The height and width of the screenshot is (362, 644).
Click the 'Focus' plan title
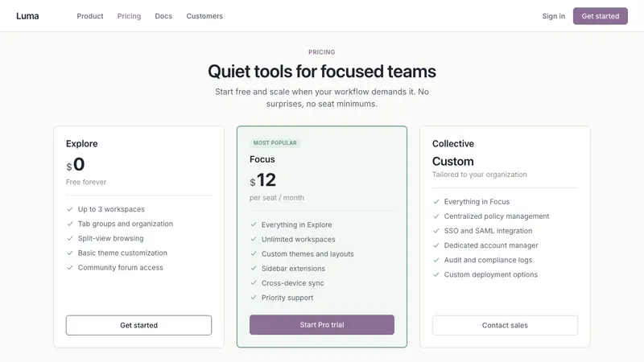(262, 159)
